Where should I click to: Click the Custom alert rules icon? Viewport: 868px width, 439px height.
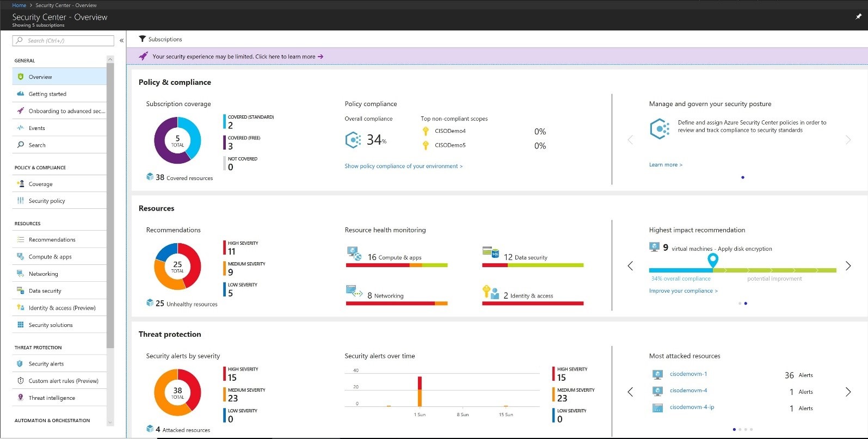tap(21, 381)
